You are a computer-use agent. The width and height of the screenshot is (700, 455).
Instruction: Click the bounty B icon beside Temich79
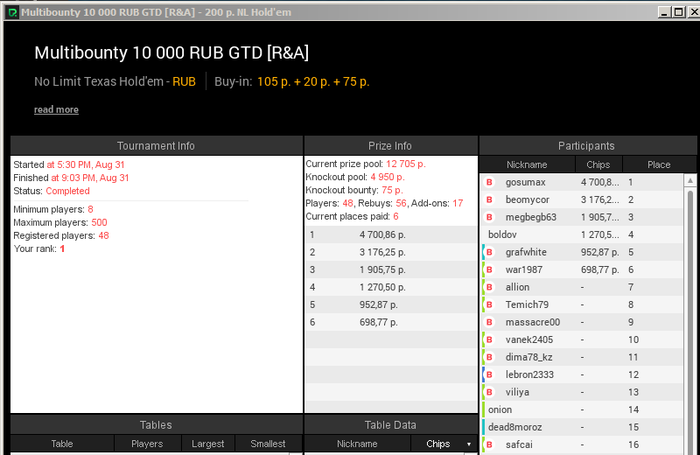point(489,305)
